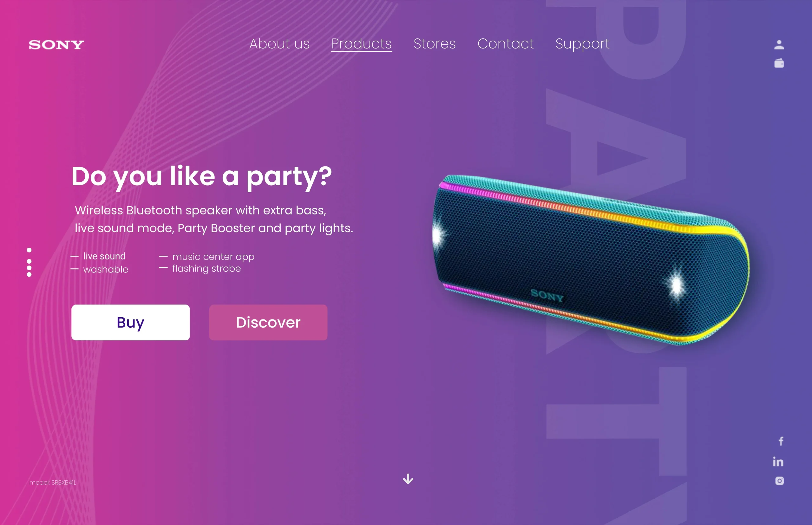Select the second slide pagination dot

point(29,261)
